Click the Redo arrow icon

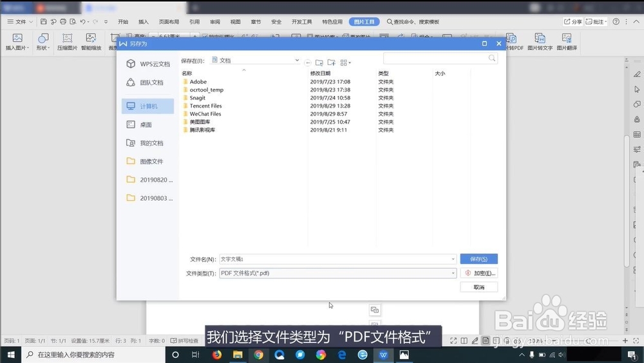pyautogui.click(x=95, y=21)
